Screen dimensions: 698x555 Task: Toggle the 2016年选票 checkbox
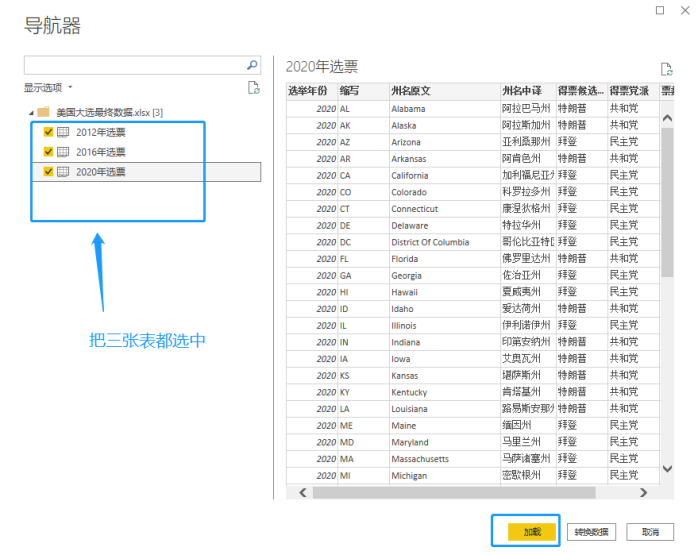(x=48, y=152)
